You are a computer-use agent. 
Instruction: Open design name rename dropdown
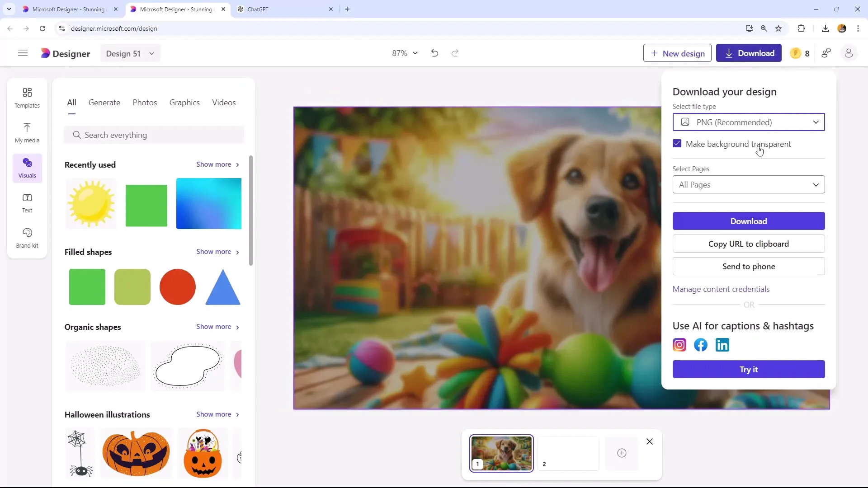point(151,54)
